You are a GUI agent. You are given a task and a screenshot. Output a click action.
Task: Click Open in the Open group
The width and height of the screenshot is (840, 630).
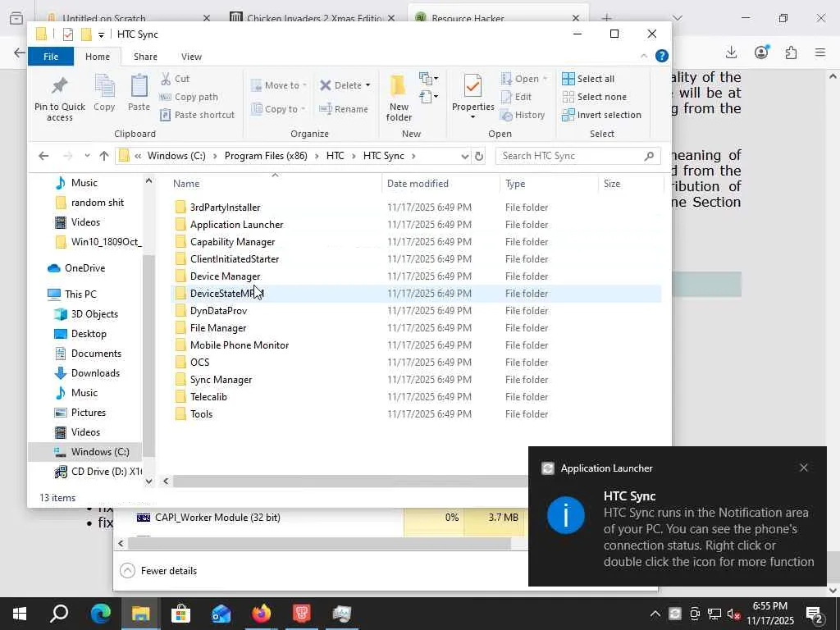click(x=524, y=79)
